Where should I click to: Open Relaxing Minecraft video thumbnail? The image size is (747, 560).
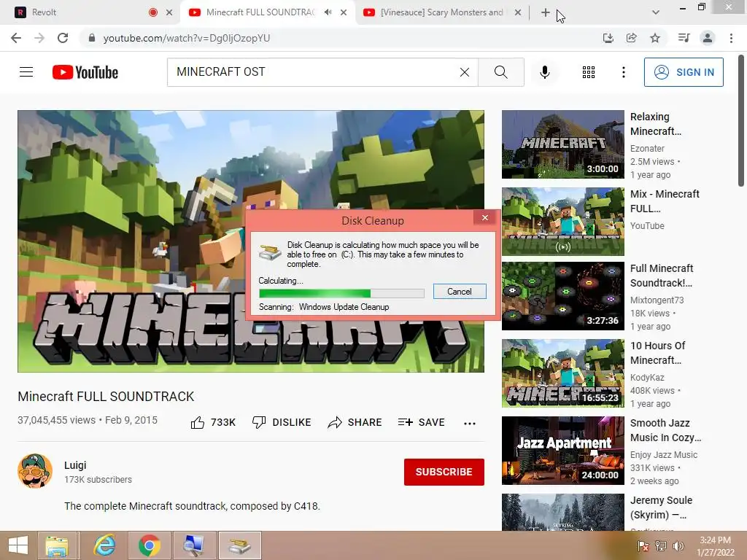coord(562,144)
